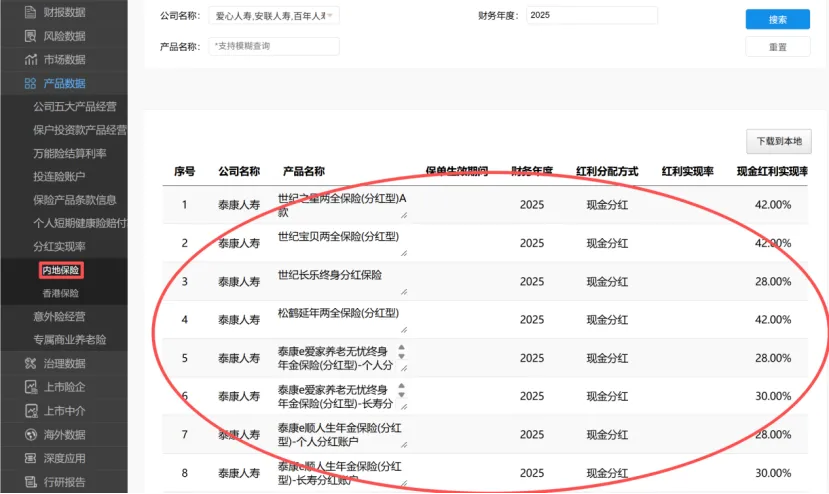Image resolution: width=829 pixels, height=494 pixels.
Task: Click the 28.00% value in row 3
Action: [x=772, y=281]
